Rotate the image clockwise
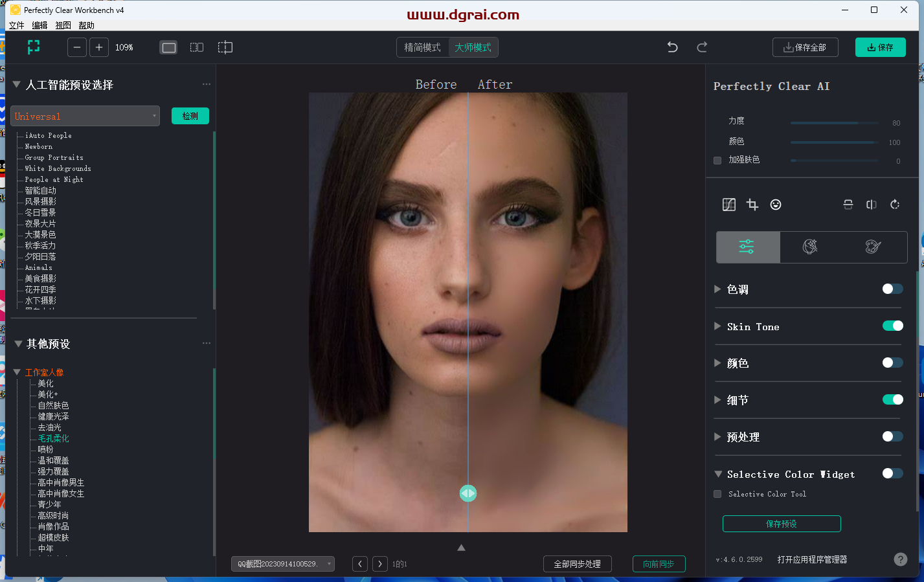The height and width of the screenshot is (582, 924). [895, 205]
